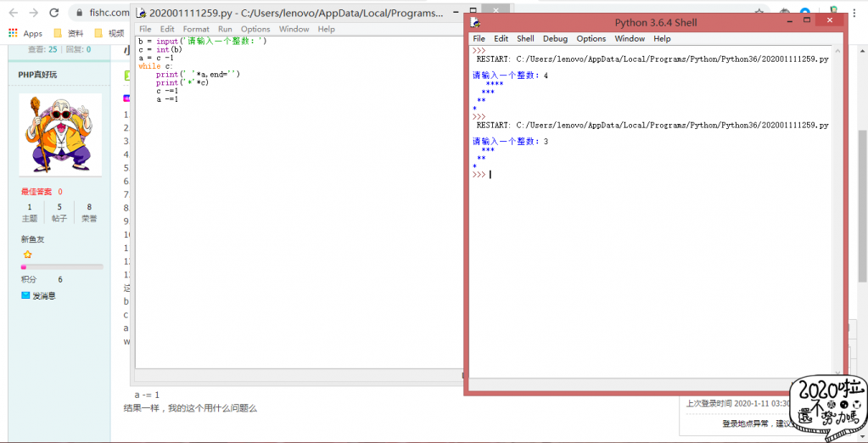Open the 资料 bookmark folder
The width and height of the screenshot is (868, 443).
tap(68, 33)
